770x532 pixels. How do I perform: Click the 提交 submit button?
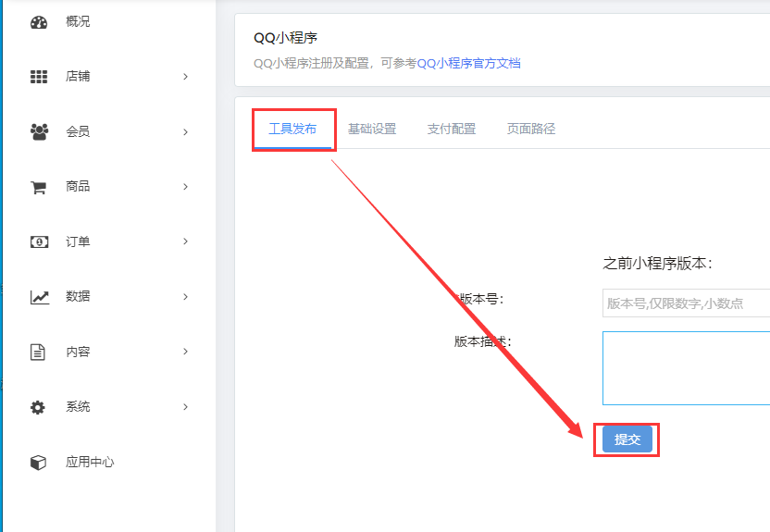point(627,439)
